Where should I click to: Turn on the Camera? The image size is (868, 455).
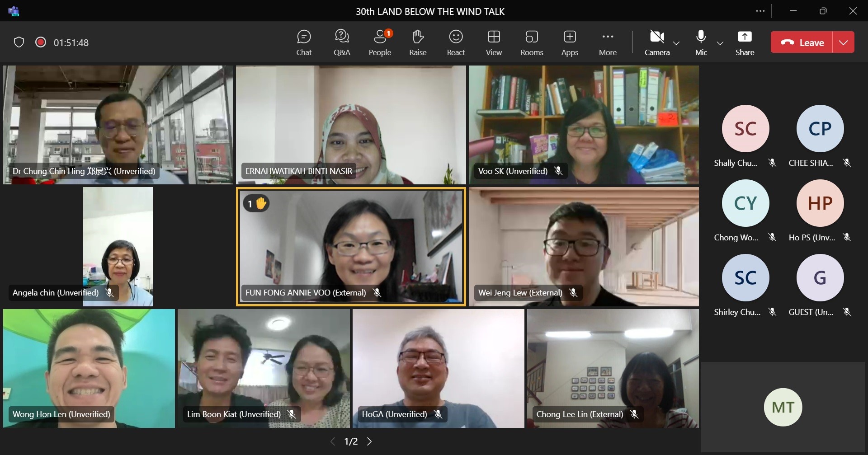click(x=657, y=42)
